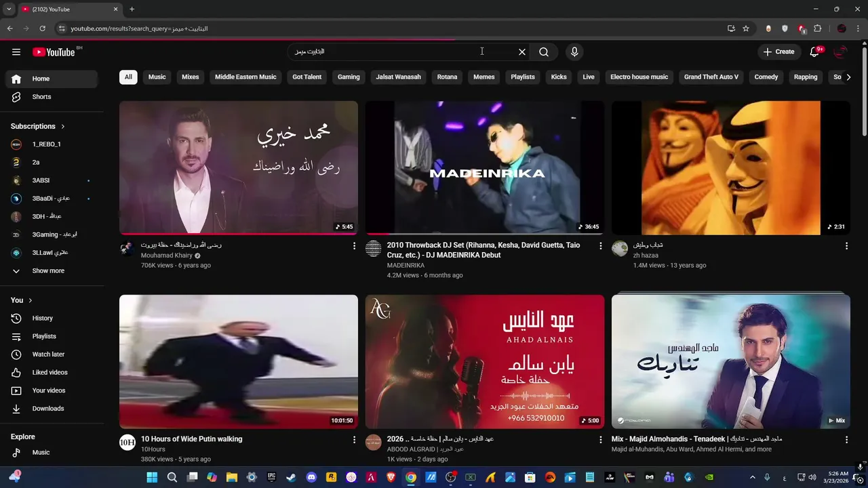
Task: Start voice search with microphone icon
Action: pyautogui.click(x=574, y=52)
